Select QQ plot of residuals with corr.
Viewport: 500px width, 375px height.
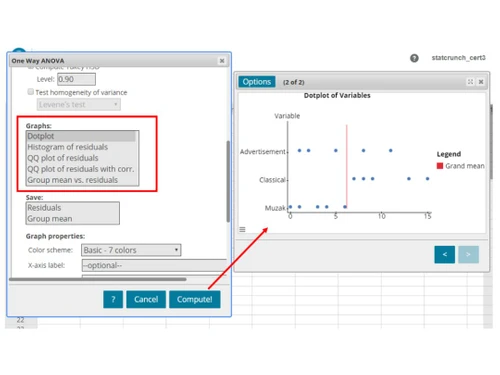click(x=81, y=169)
